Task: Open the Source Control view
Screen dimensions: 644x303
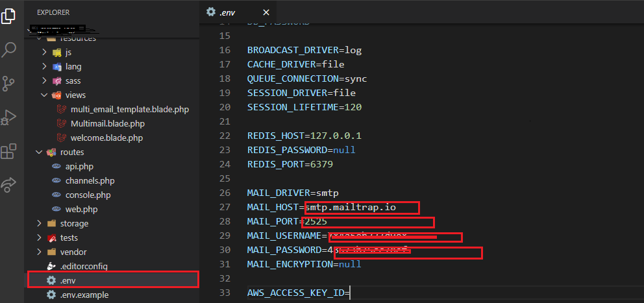Action: coord(9,83)
